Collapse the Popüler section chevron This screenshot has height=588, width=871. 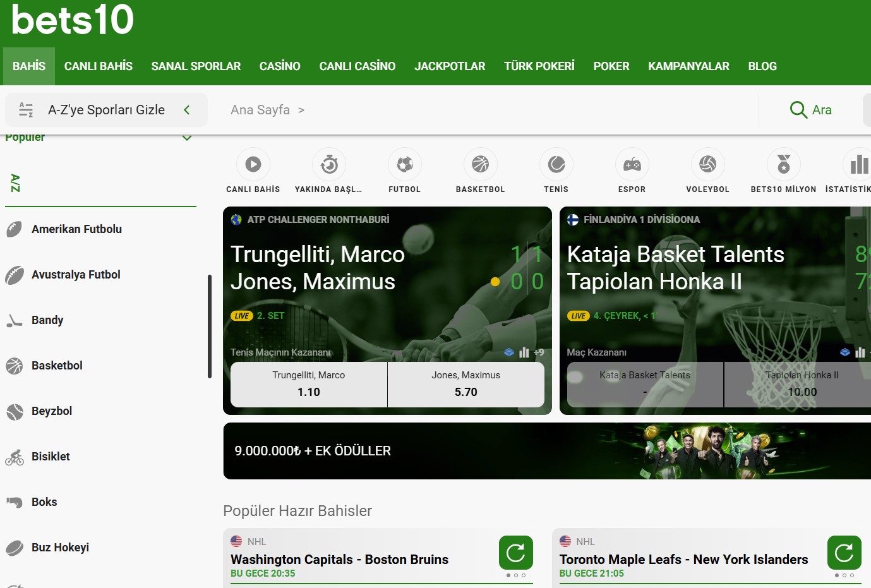click(x=187, y=138)
